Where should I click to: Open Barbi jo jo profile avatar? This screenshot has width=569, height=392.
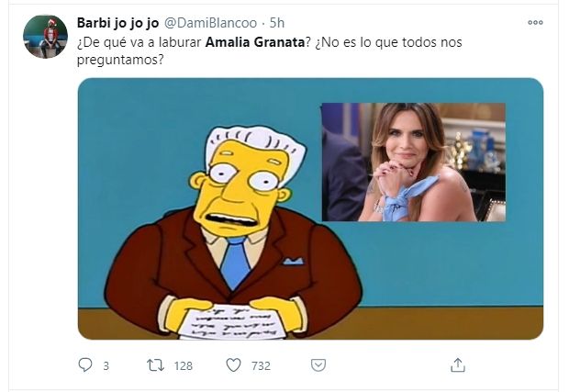(45, 37)
